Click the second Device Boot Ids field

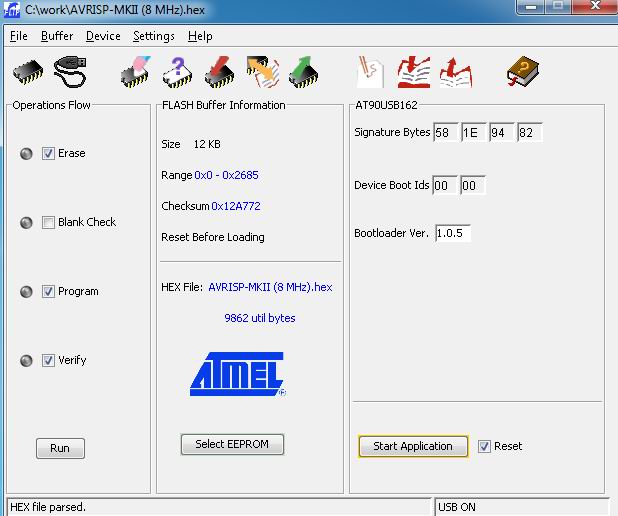coord(473,185)
